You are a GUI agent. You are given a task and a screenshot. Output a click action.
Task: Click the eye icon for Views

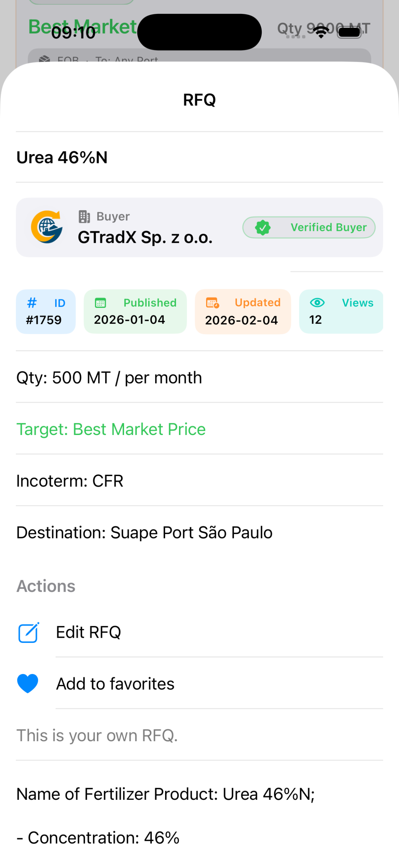point(317,302)
